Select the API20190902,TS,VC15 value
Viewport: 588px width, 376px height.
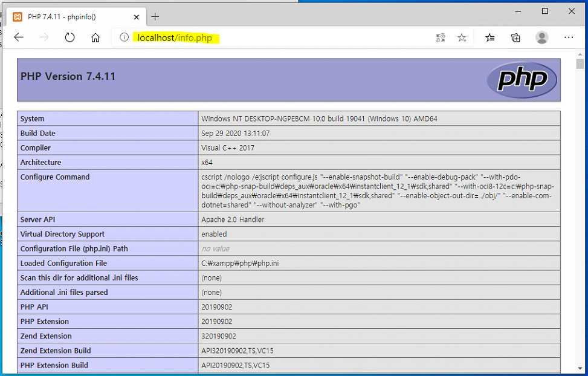tap(236, 366)
